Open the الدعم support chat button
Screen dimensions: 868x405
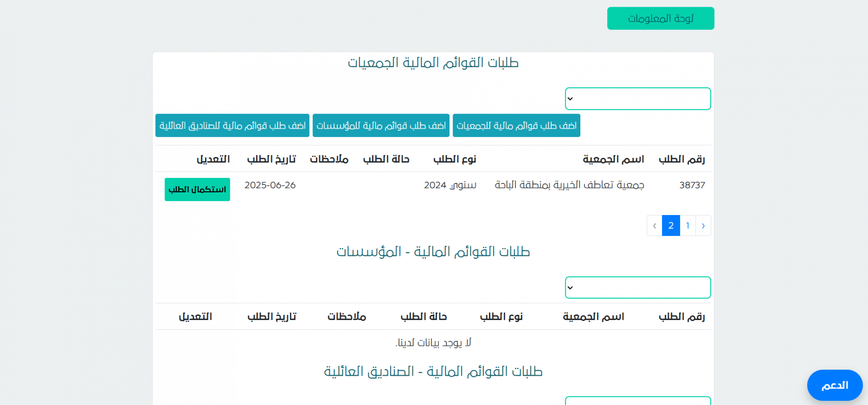(x=834, y=385)
